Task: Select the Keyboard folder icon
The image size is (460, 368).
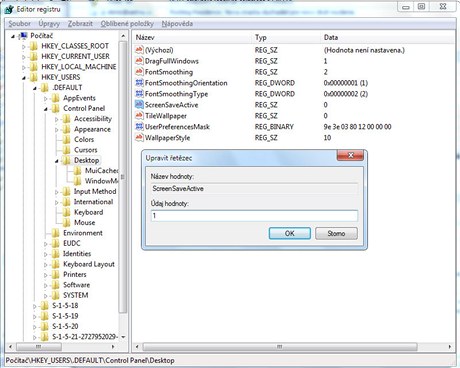Action: click(x=67, y=212)
